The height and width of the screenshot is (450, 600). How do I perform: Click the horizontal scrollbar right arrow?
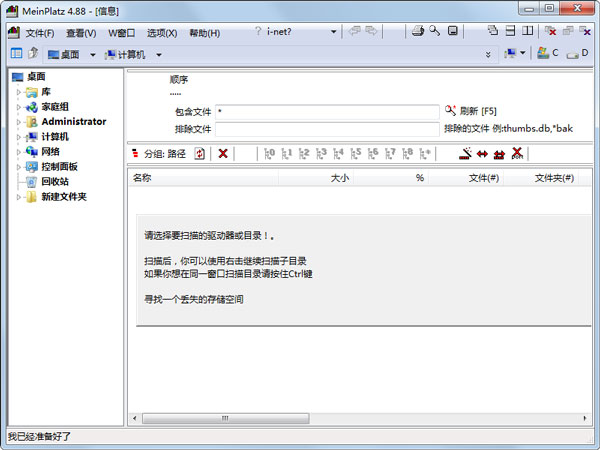(x=585, y=418)
